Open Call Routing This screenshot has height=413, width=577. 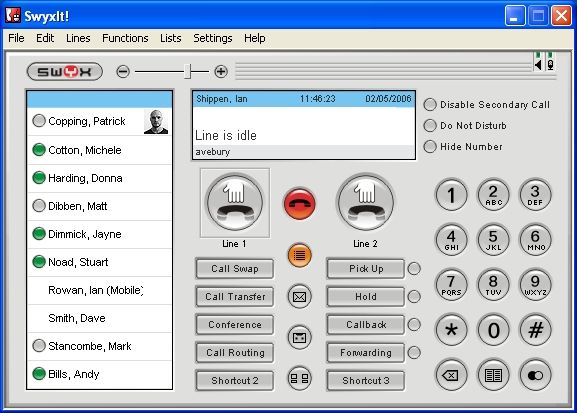tap(235, 352)
